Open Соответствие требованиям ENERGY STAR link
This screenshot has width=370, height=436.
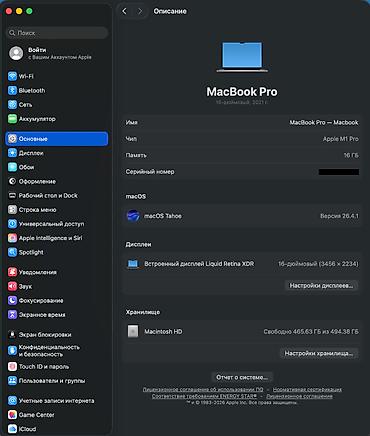204,396
